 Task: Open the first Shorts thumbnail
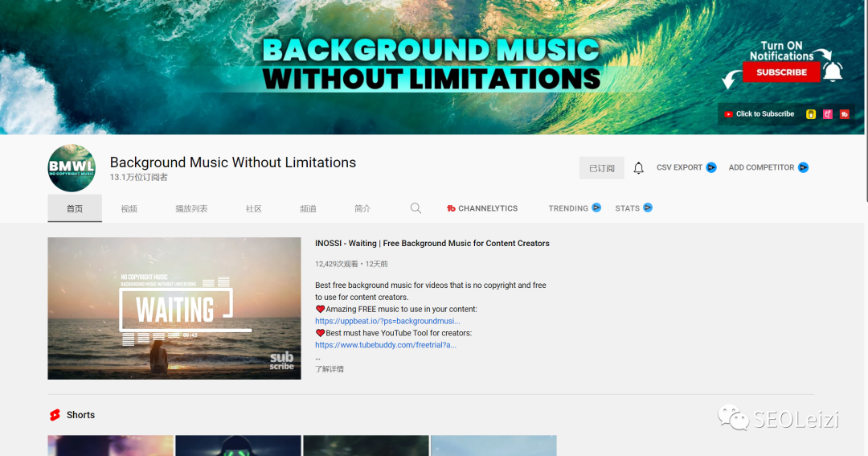(x=111, y=446)
